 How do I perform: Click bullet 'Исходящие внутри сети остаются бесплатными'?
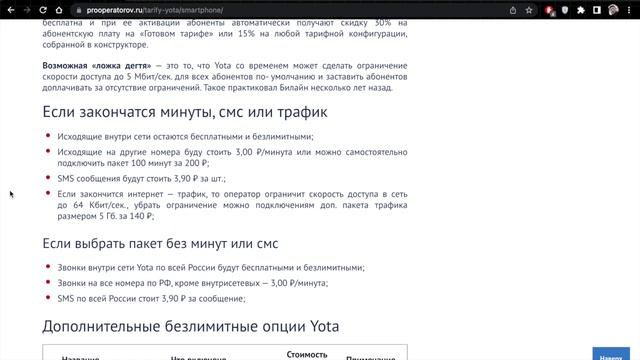(x=185, y=137)
